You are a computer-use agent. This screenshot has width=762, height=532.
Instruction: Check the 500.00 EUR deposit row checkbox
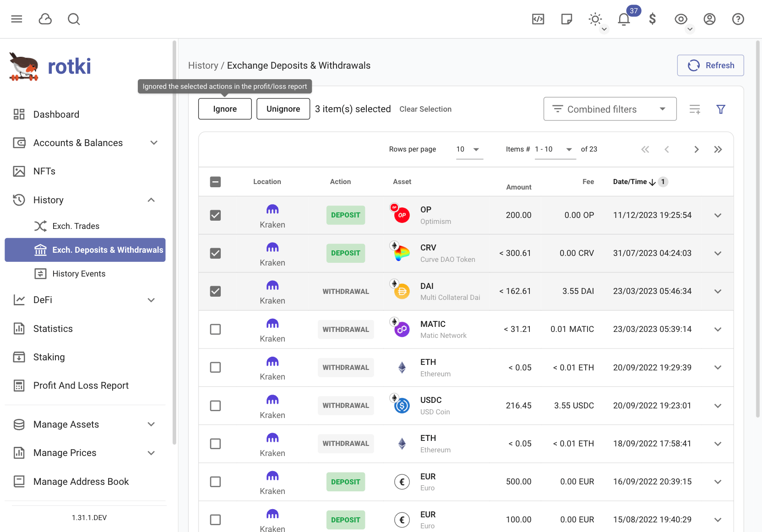tap(215, 482)
